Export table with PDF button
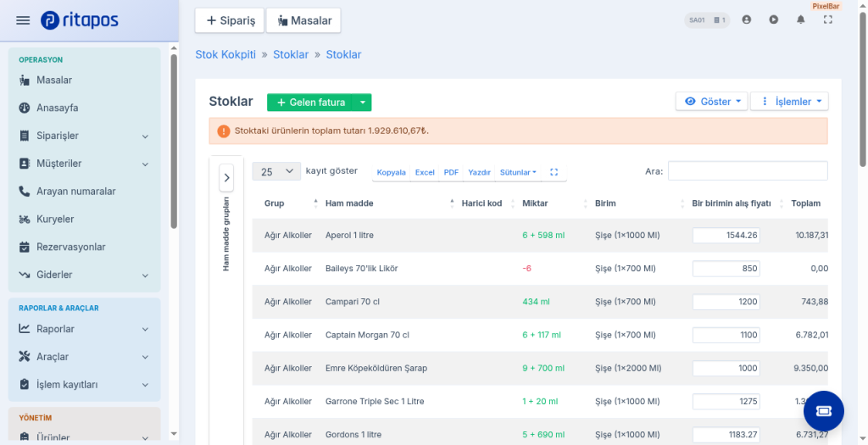Image resolution: width=868 pixels, height=445 pixels. click(x=451, y=172)
